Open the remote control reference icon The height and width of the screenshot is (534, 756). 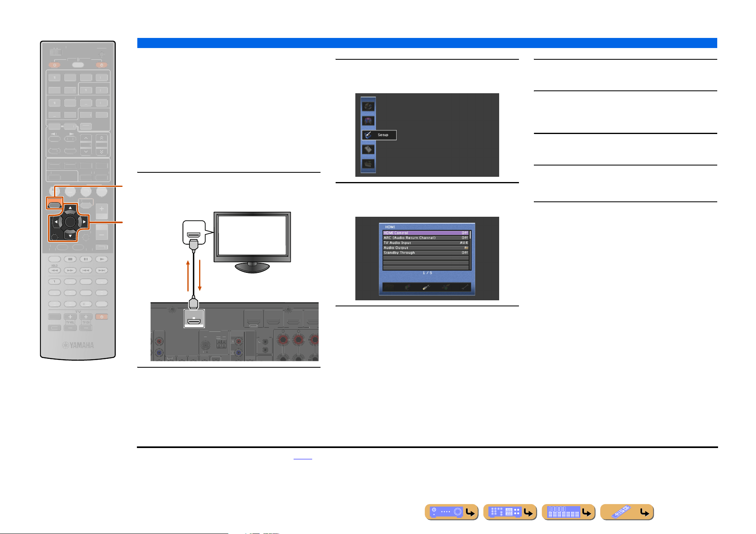click(627, 512)
